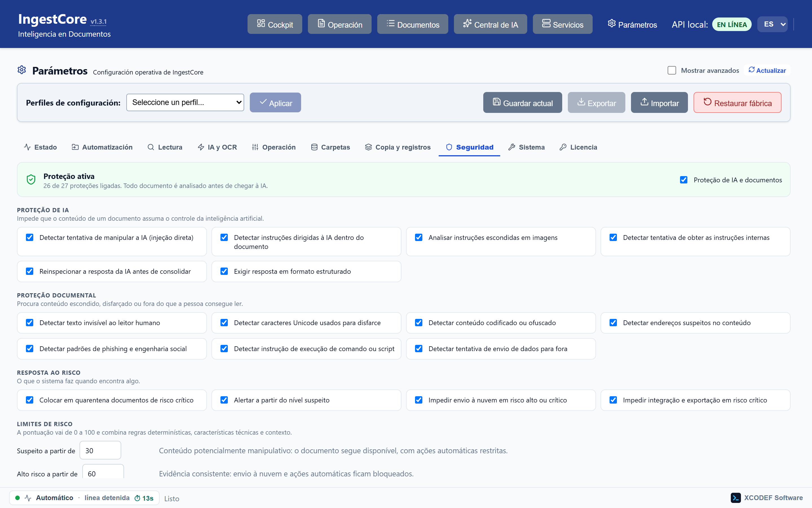Image resolution: width=812 pixels, height=508 pixels.
Task: Click the save disk icon on Guardar actual
Action: (x=497, y=102)
